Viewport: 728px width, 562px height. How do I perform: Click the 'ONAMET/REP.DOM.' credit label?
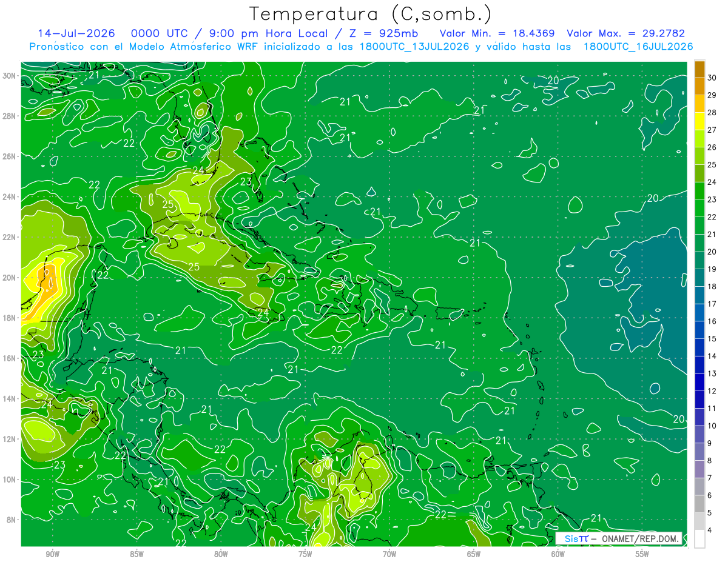coord(640,538)
